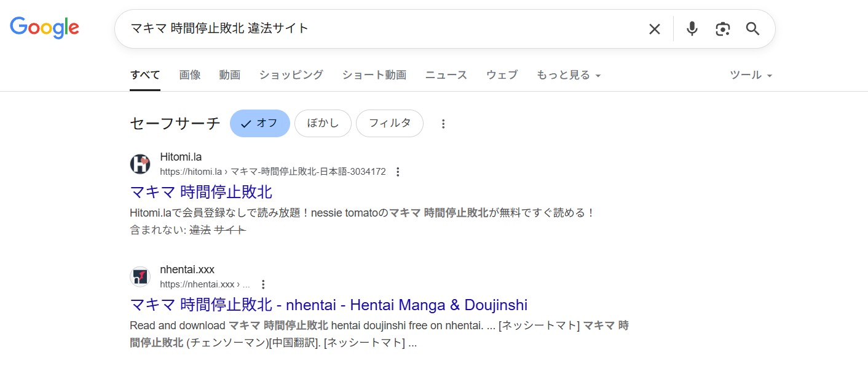Switch to the 画像 tab
This screenshot has width=868, height=368.
(x=189, y=74)
